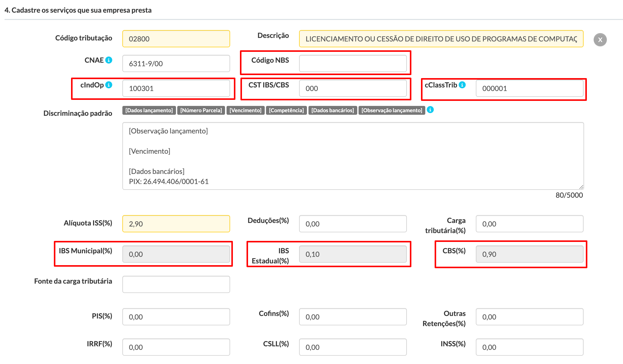Click inside the Discriminação padrão textarea
The width and height of the screenshot is (623, 364).
353,156
